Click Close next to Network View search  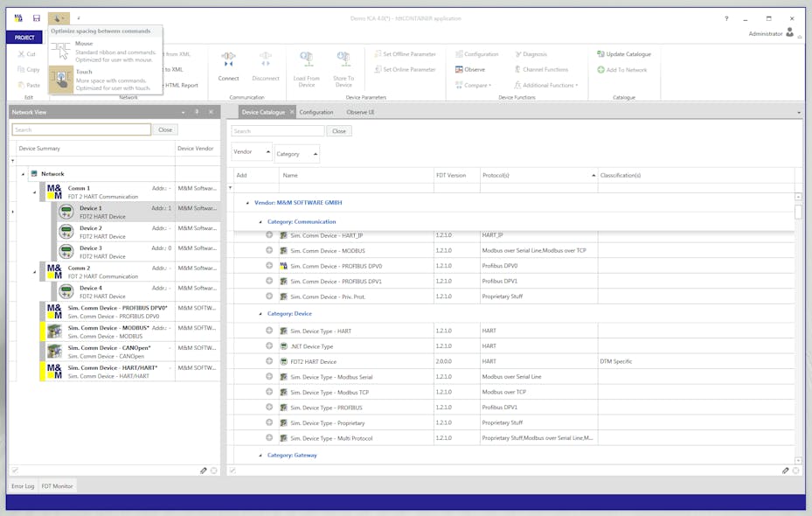(x=165, y=129)
